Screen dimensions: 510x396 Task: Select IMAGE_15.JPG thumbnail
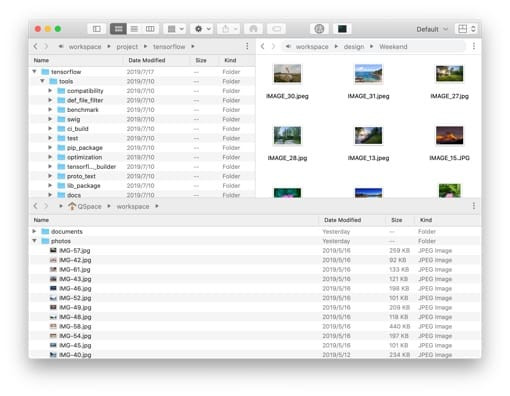[449, 135]
